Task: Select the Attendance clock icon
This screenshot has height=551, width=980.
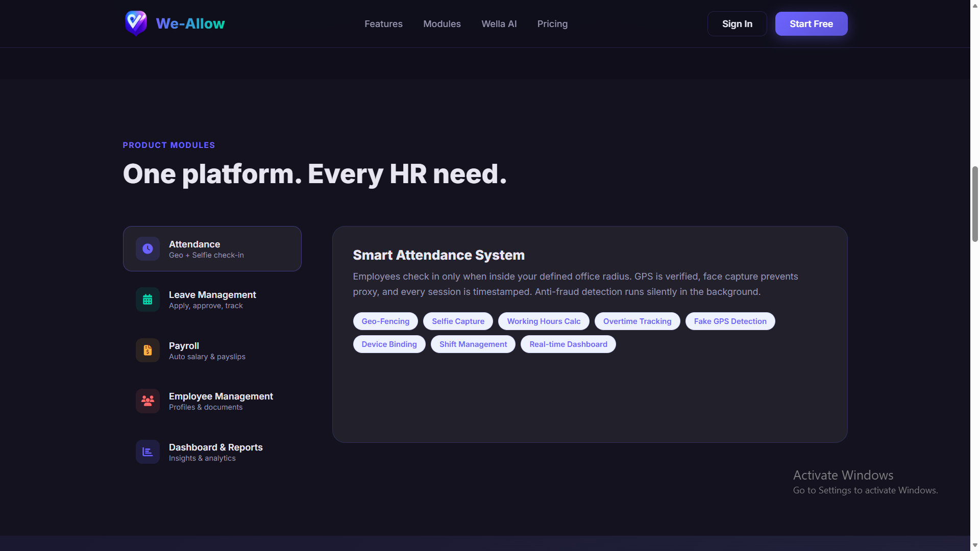Action: (147, 248)
